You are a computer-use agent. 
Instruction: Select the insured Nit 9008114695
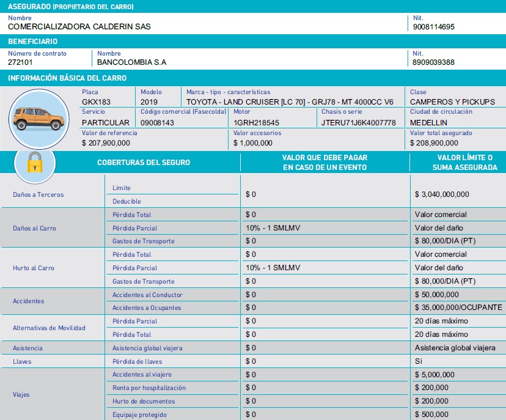433,27
